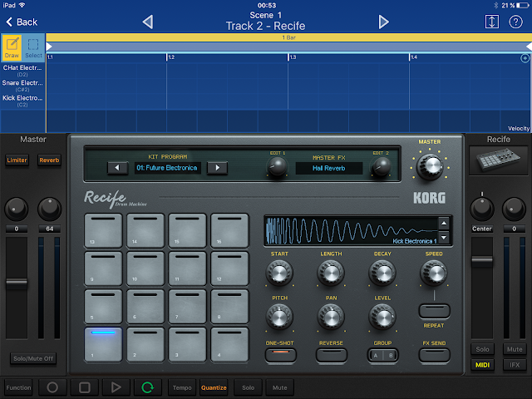Tap the zoom plus icon on the ruler

pyautogui.click(x=525, y=58)
